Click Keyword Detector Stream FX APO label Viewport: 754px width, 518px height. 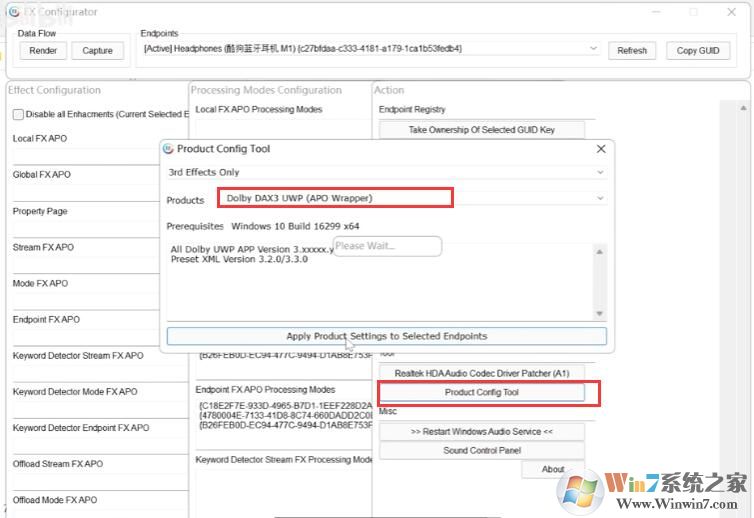point(78,355)
